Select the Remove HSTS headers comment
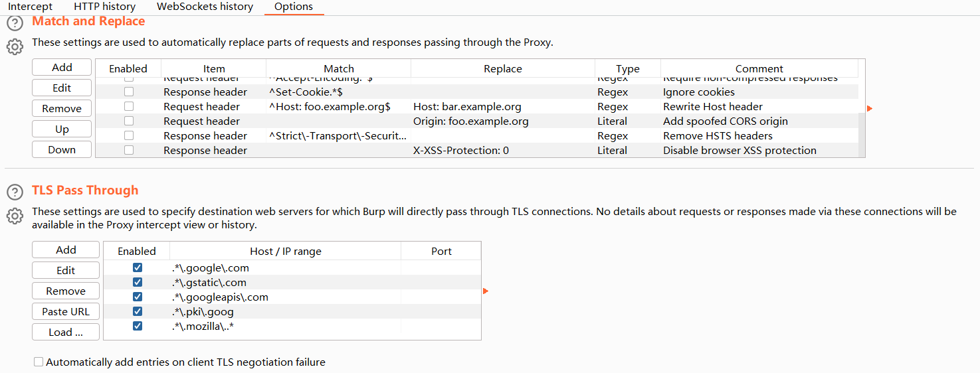This screenshot has height=373, width=980. click(759, 135)
